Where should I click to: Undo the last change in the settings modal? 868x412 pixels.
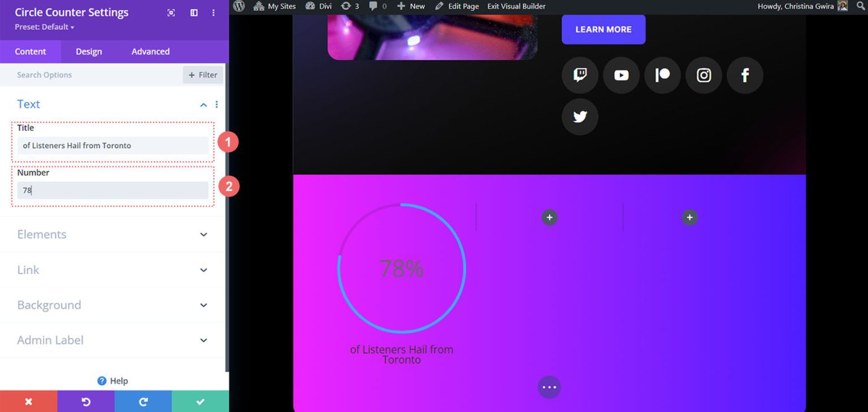(x=86, y=401)
